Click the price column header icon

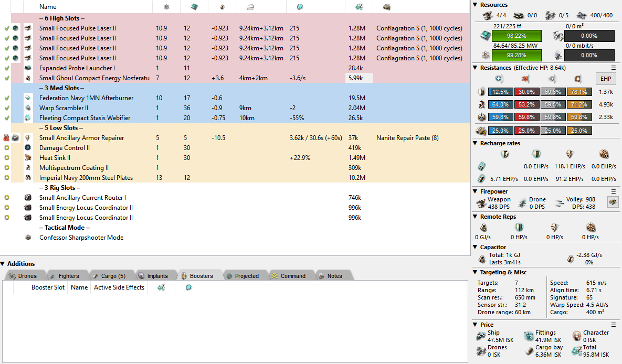click(x=359, y=7)
